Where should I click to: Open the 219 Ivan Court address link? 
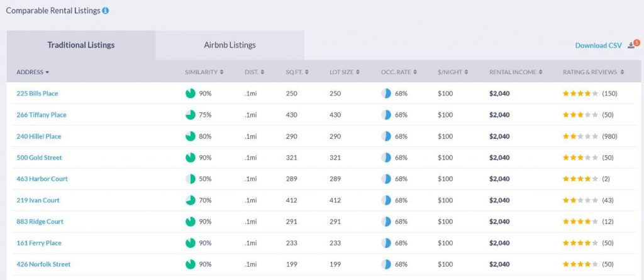coord(38,200)
